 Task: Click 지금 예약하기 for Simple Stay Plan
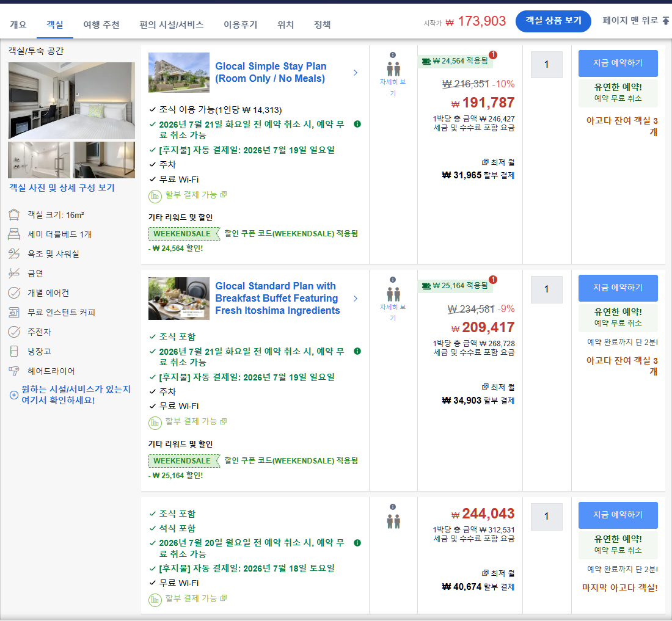pyautogui.click(x=618, y=63)
